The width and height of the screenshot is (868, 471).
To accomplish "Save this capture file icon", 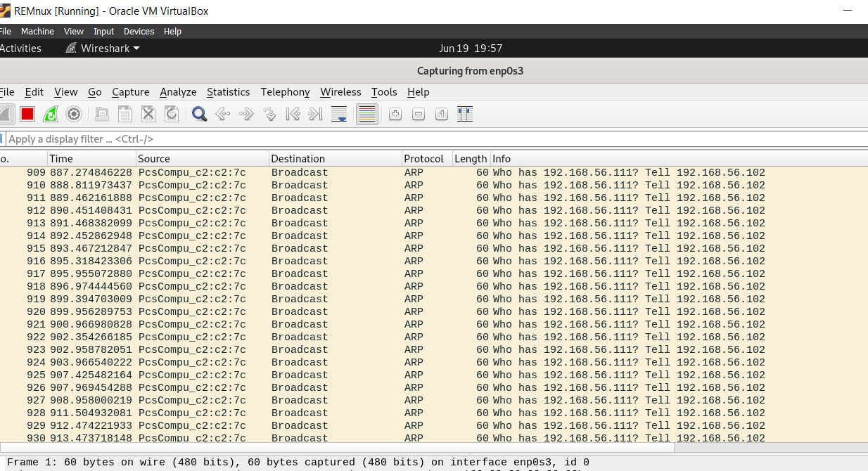I will 125,114.
